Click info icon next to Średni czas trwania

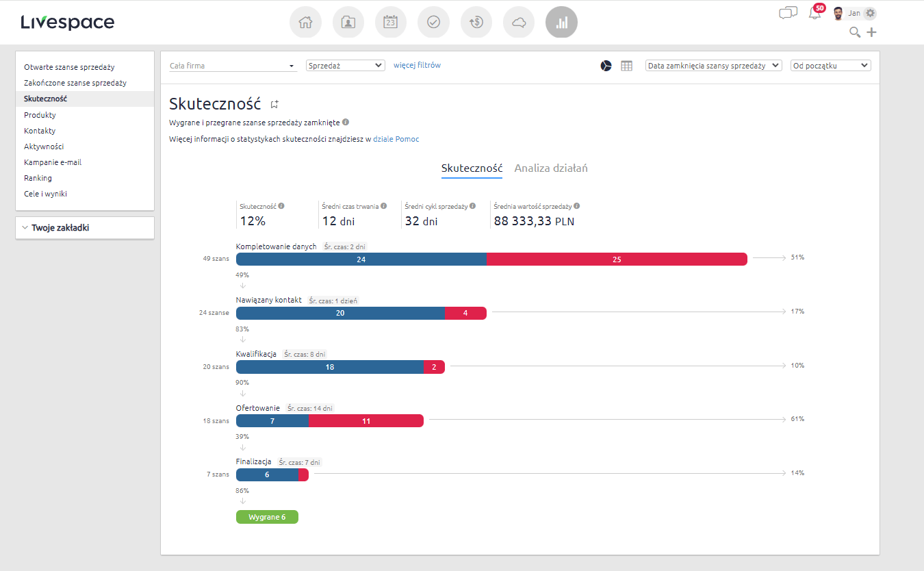(383, 205)
